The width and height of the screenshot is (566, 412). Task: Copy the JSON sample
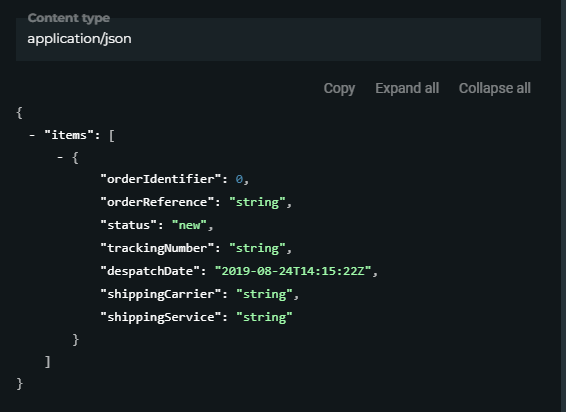click(339, 88)
